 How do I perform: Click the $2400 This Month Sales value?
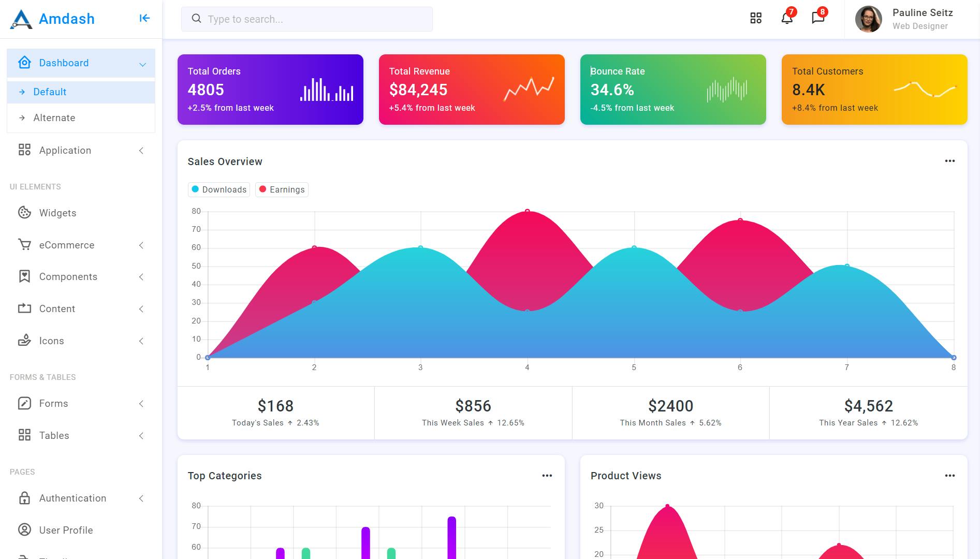[x=670, y=406]
